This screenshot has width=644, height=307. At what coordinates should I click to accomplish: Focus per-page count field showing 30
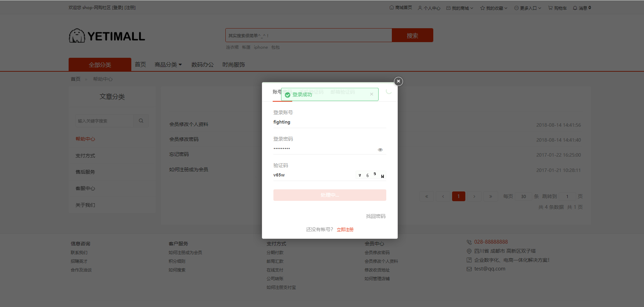click(x=523, y=196)
